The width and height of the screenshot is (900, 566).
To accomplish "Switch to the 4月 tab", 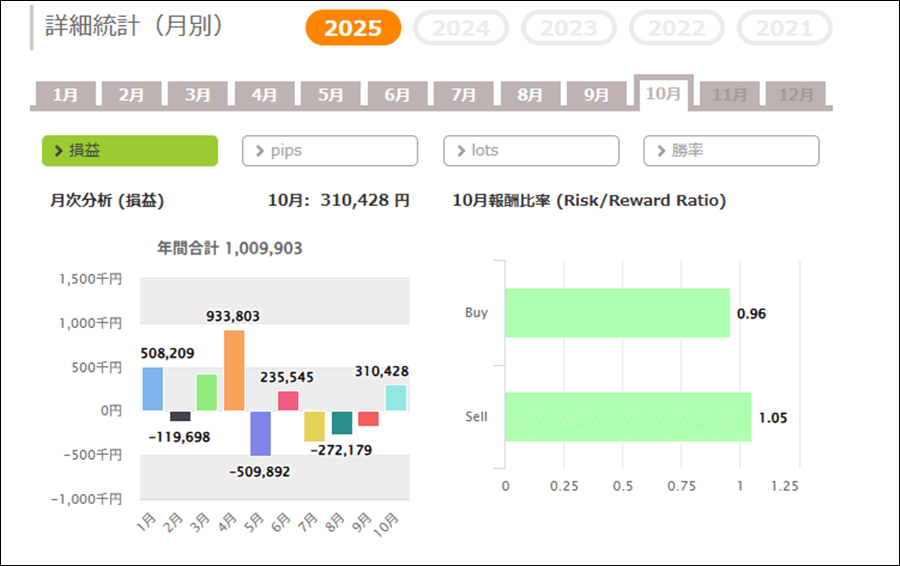I will (264, 95).
